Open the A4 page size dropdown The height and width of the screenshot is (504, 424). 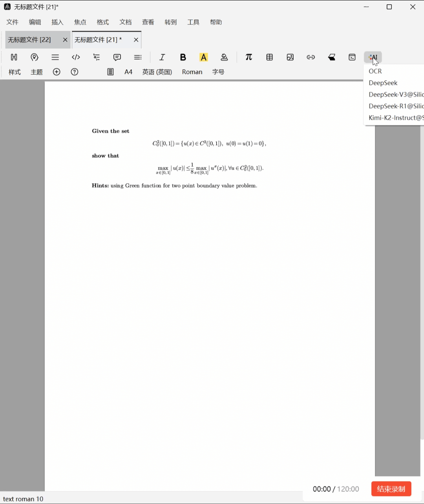coord(128,72)
